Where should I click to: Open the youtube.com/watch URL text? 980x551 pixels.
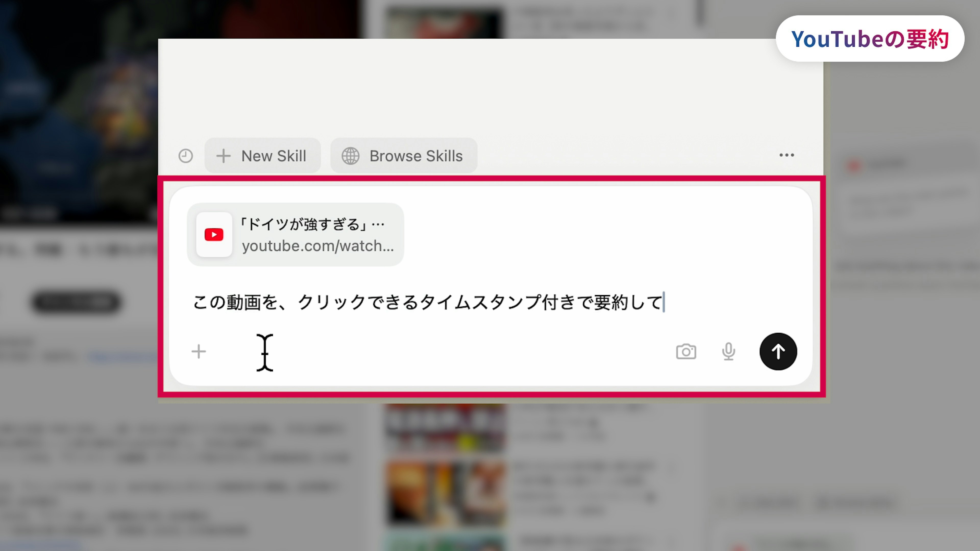318,246
